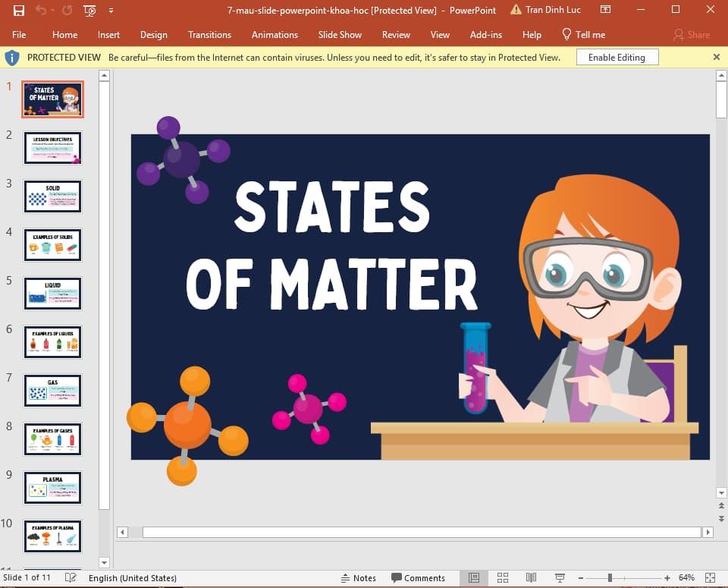Click thumbnail pane scroll up arrow
The width and height of the screenshot is (728, 588).
[x=104, y=75]
